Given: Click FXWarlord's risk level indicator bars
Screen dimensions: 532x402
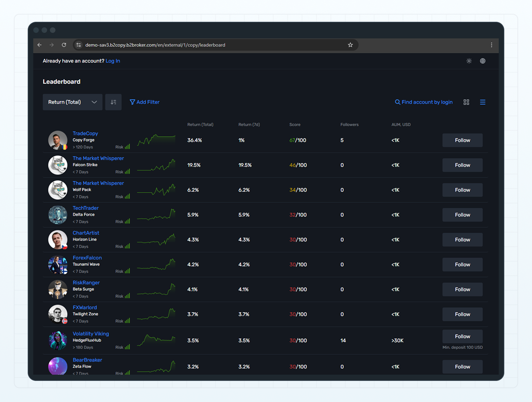Looking at the screenshot, I should pyautogui.click(x=128, y=321).
